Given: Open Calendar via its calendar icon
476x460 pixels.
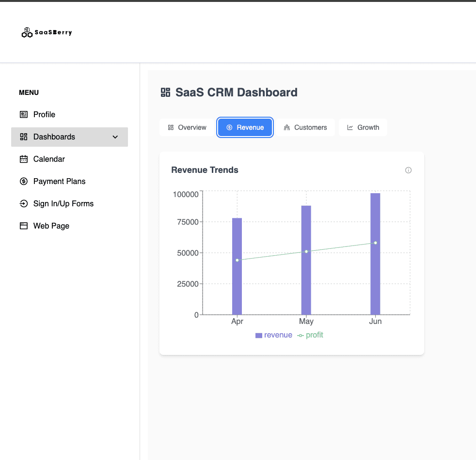Looking at the screenshot, I should [x=24, y=159].
